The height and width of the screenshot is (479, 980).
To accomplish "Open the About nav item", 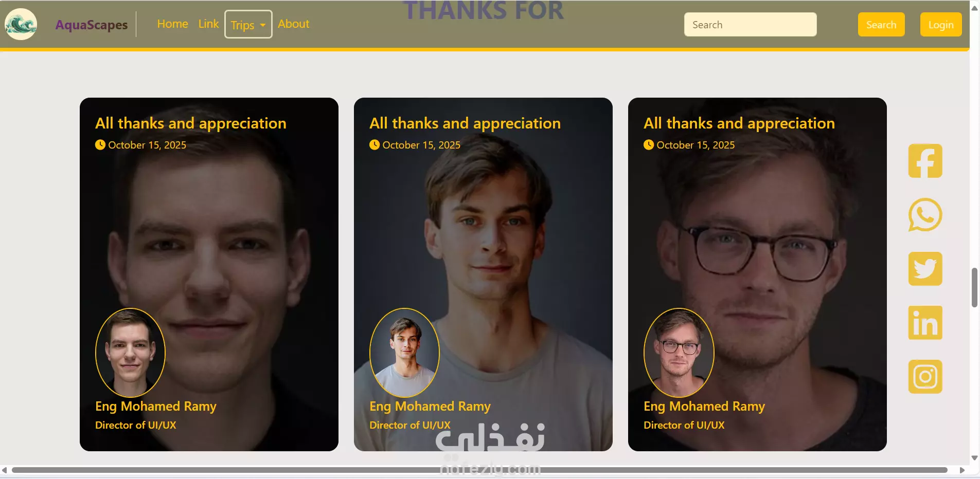I will point(293,24).
